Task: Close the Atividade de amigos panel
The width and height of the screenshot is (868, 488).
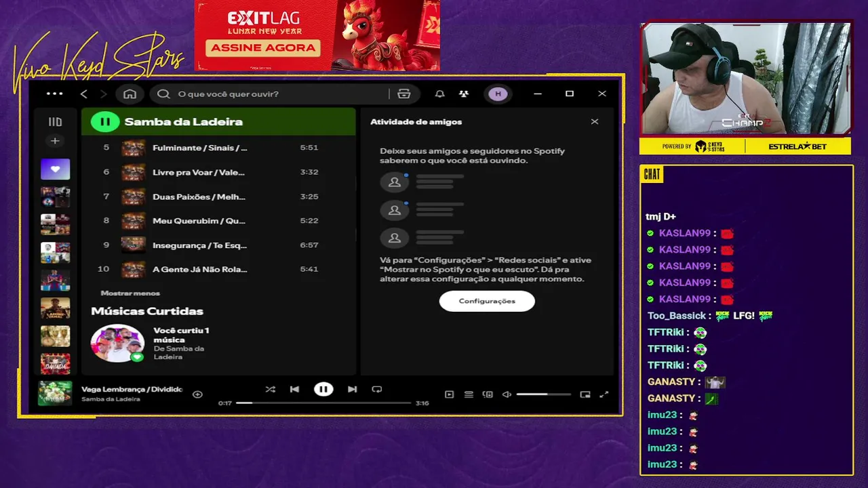Action: 595,121
